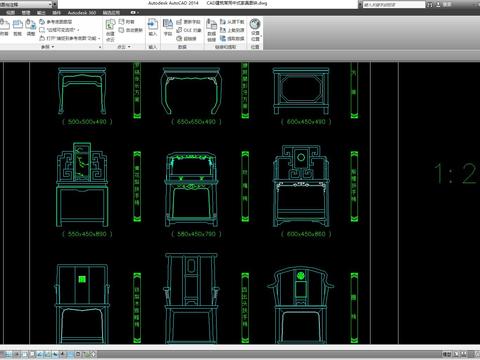
Task: Click Extract Data (提取数据) button
Action: click(x=232, y=39)
